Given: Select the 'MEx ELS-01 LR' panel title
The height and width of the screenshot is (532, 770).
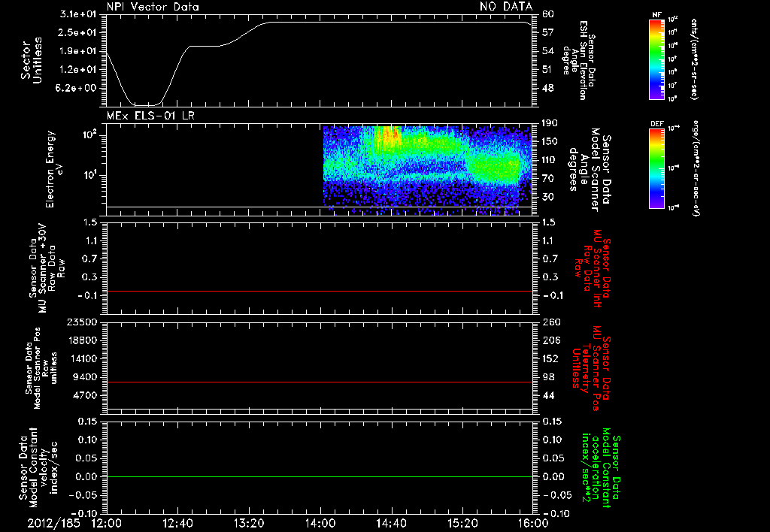Looking at the screenshot, I should [150, 116].
